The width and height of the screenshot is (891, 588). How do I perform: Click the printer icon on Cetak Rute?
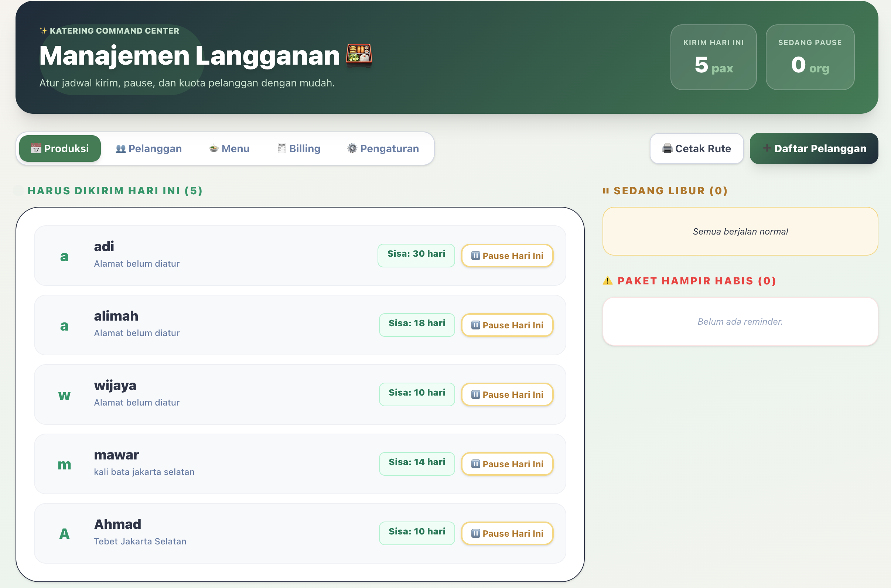667,148
